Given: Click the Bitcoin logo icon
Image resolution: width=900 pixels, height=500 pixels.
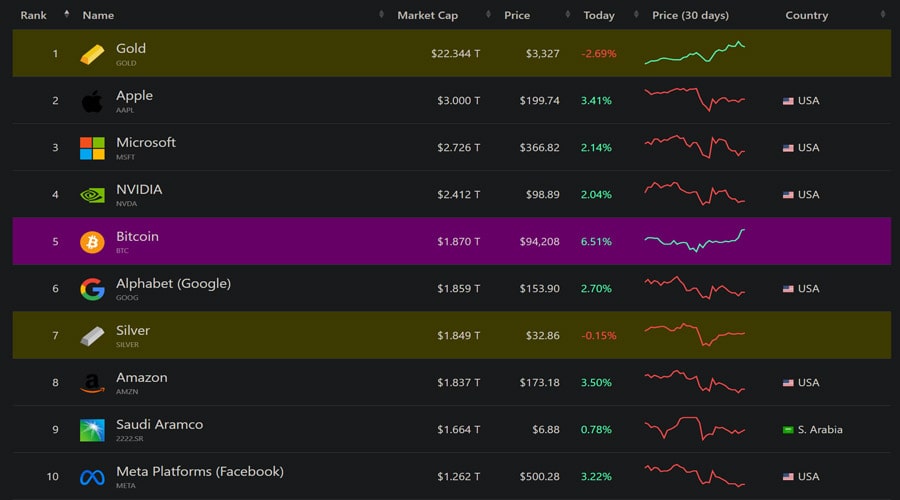Looking at the screenshot, I should click(x=92, y=242).
